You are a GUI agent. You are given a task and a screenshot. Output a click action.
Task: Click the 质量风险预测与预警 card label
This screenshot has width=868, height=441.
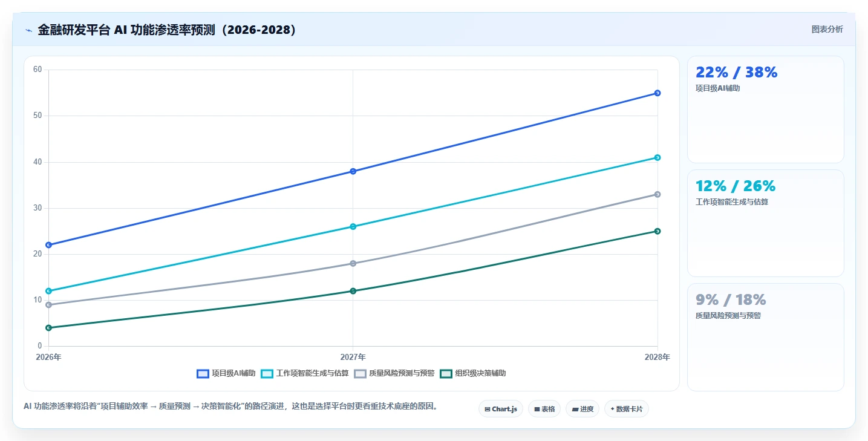(728, 316)
